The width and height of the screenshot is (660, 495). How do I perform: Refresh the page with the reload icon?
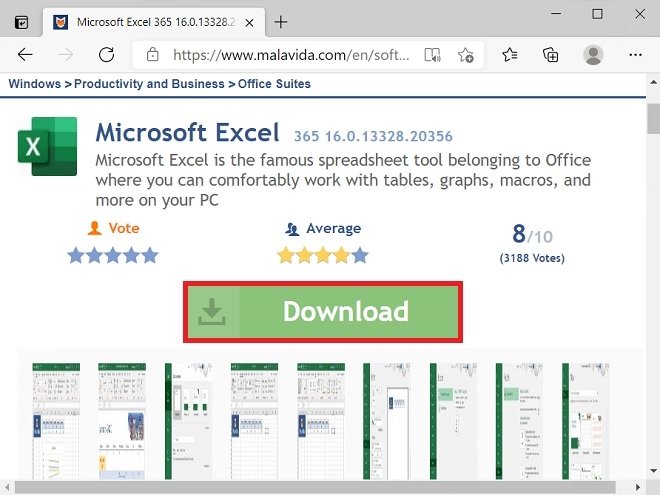click(x=106, y=54)
